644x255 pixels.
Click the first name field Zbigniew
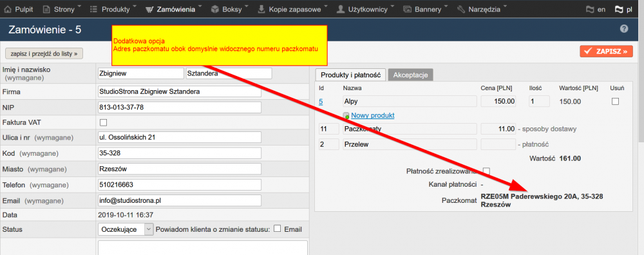click(x=141, y=73)
